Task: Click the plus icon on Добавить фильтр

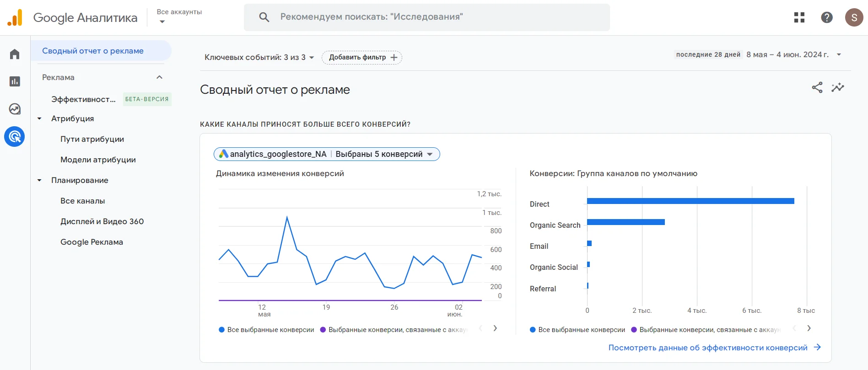Action: [x=394, y=57]
